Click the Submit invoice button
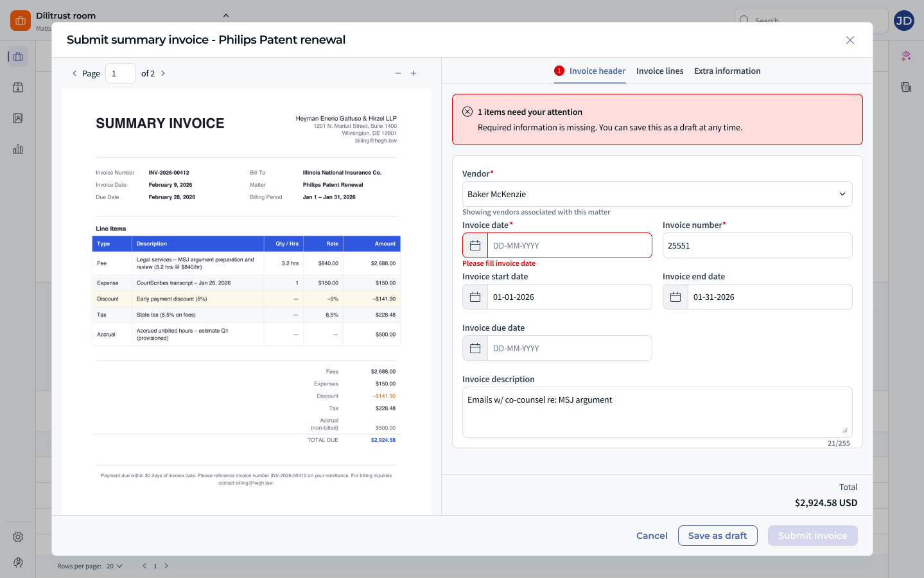The height and width of the screenshot is (578, 924). [813, 536]
